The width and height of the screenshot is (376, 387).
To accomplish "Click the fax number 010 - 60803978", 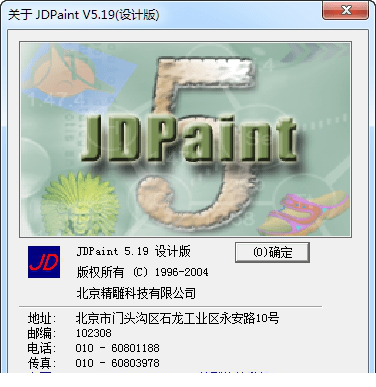I will (x=117, y=363).
